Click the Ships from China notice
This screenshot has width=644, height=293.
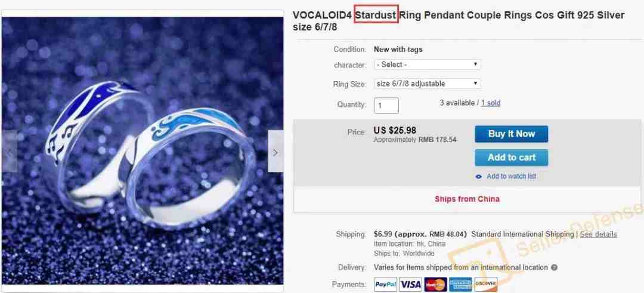pyautogui.click(x=467, y=199)
